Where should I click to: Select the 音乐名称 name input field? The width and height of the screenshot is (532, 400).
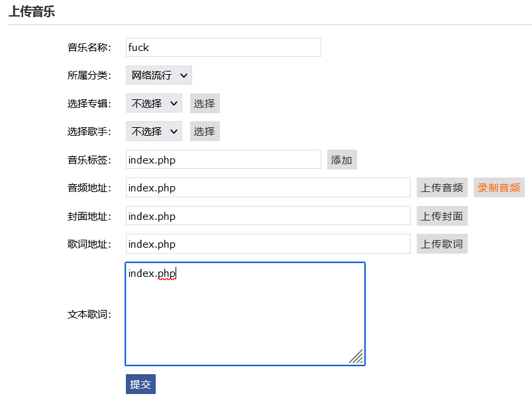pos(223,47)
